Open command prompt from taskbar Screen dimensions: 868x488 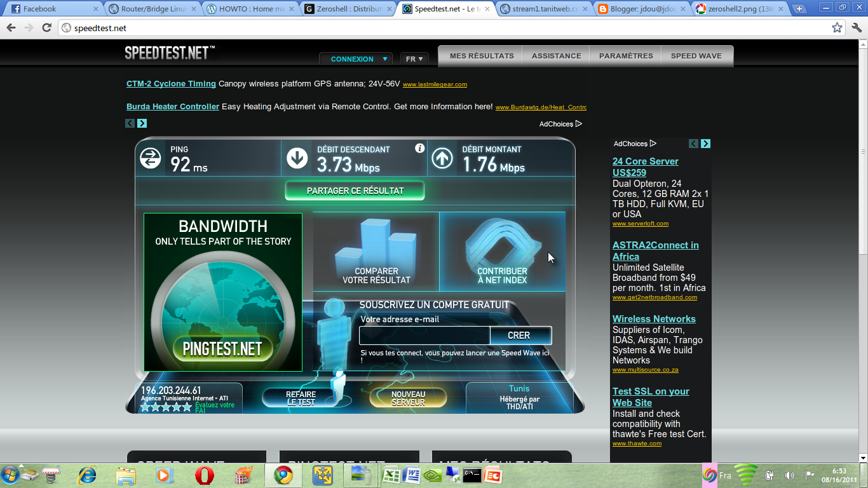coord(472,475)
